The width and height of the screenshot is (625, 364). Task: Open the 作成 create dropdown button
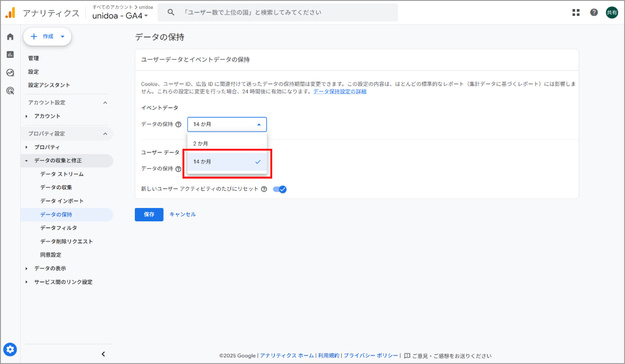pos(48,37)
